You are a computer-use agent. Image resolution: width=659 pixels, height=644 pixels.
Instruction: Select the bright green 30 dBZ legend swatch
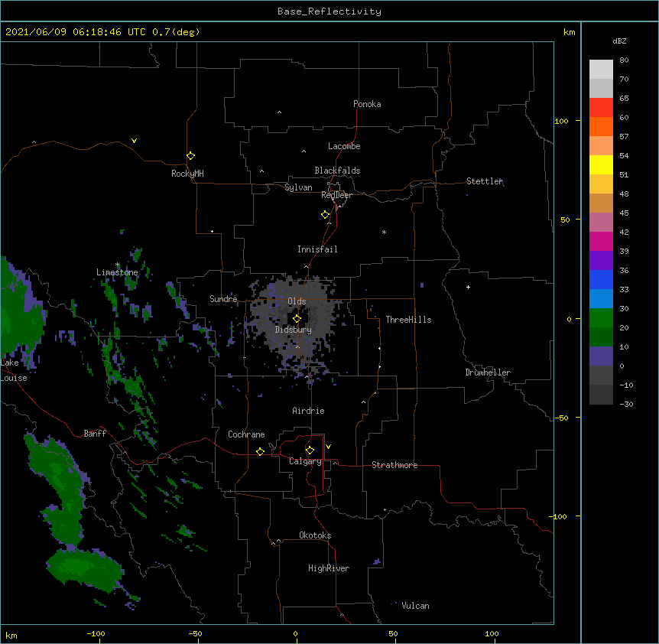[601, 318]
